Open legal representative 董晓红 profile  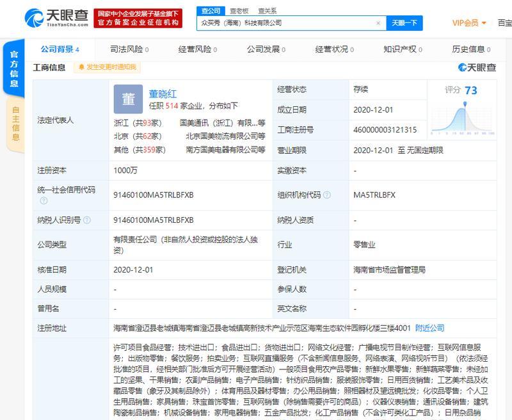[x=163, y=94]
